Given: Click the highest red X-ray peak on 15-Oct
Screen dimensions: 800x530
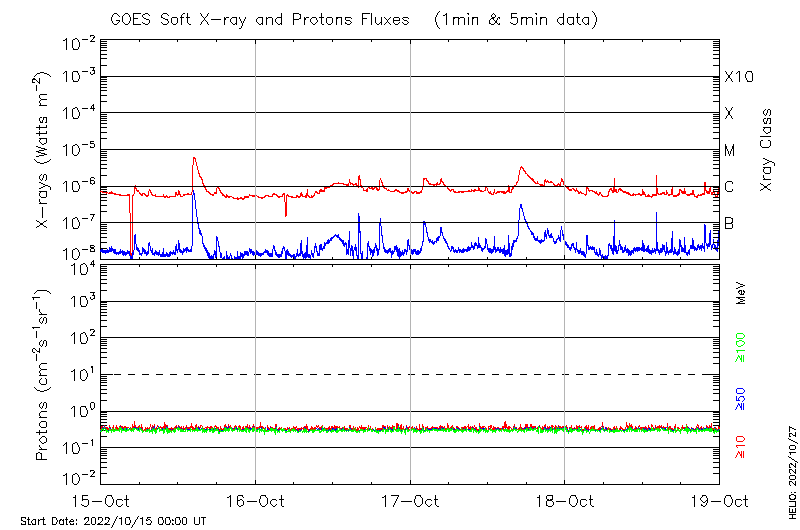Looking at the screenshot, I should [x=194, y=157].
